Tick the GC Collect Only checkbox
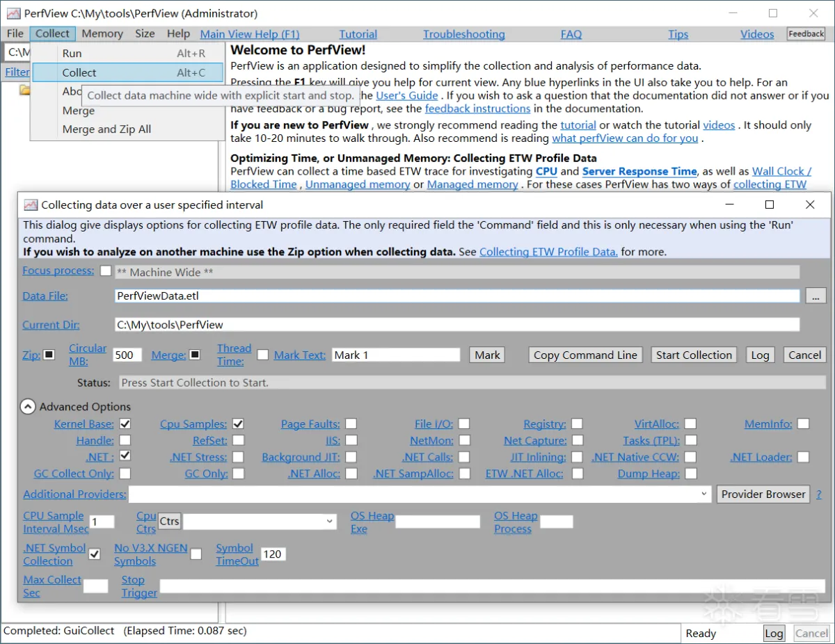 pos(125,474)
